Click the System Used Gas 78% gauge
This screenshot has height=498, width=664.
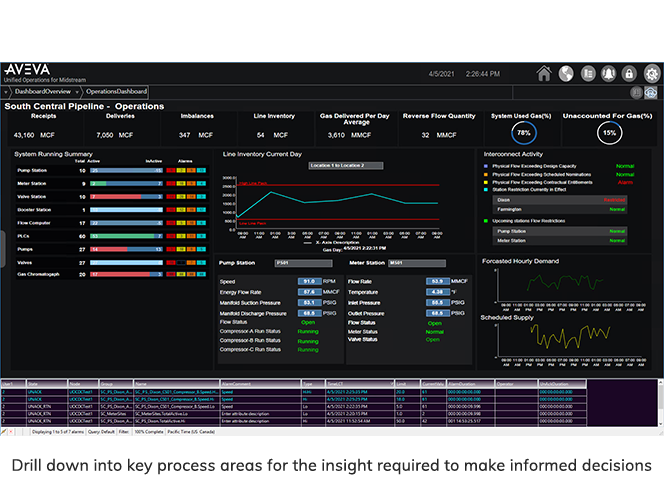pos(524,133)
